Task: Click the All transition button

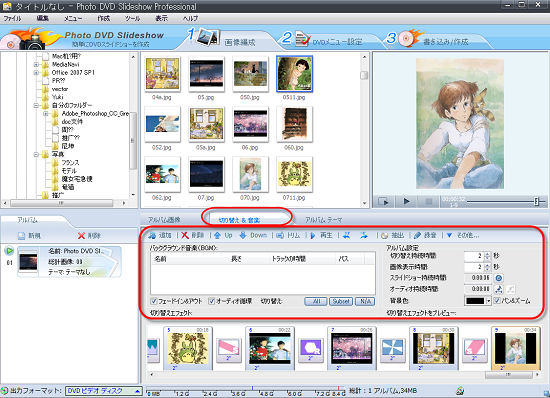Action: click(316, 301)
